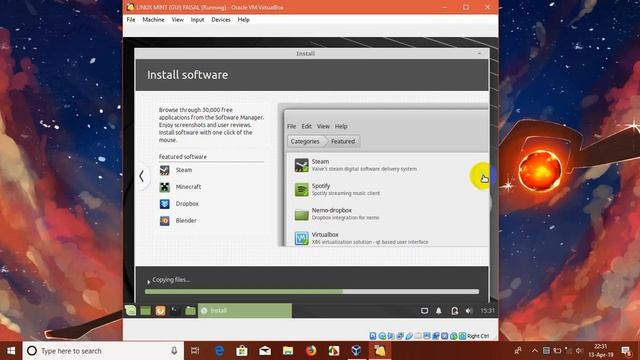Launch the orange Firefox icon in the Mint panel
Image resolution: width=640 pixels, height=360 pixels.
[x=160, y=311]
